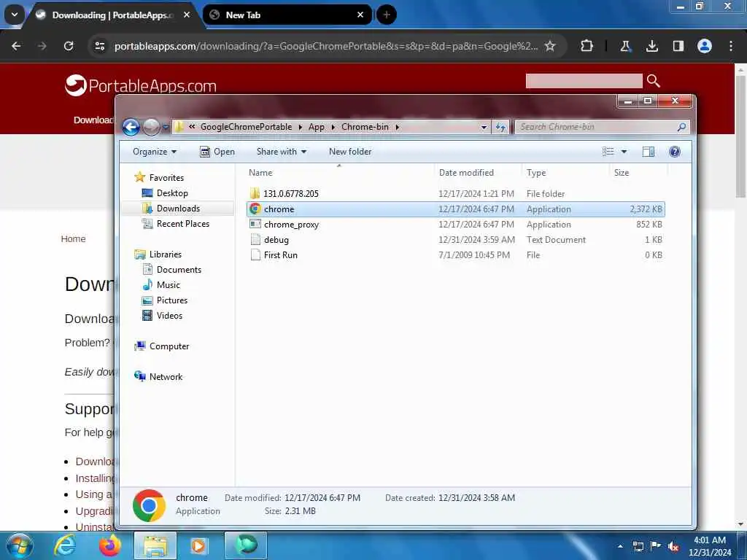Image resolution: width=747 pixels, height=560 pixels.
Task: Select Libraries in the navigation pane
Action: (x=166, y=254)
